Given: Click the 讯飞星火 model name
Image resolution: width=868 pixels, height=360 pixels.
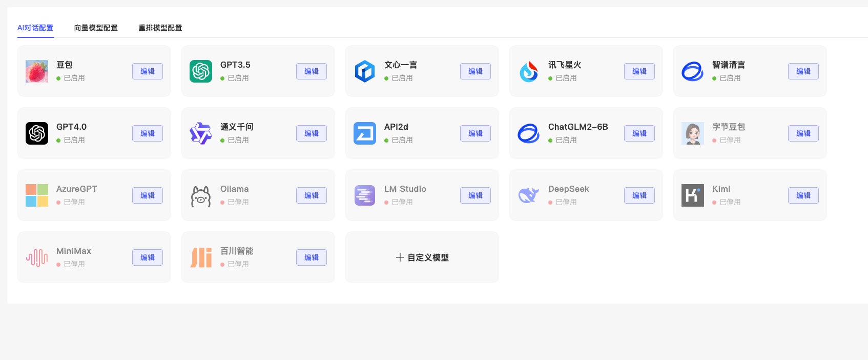Looking at the screenshot, I should (x=565, y=65).
